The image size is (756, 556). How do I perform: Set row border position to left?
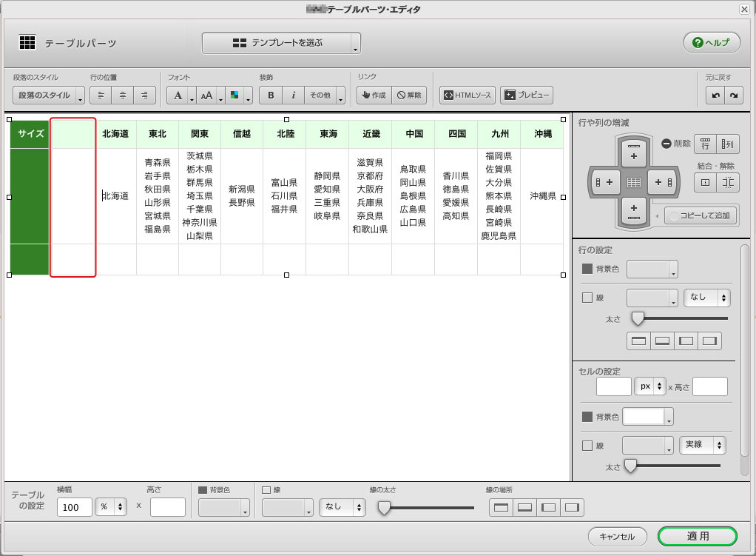(686, 341)
